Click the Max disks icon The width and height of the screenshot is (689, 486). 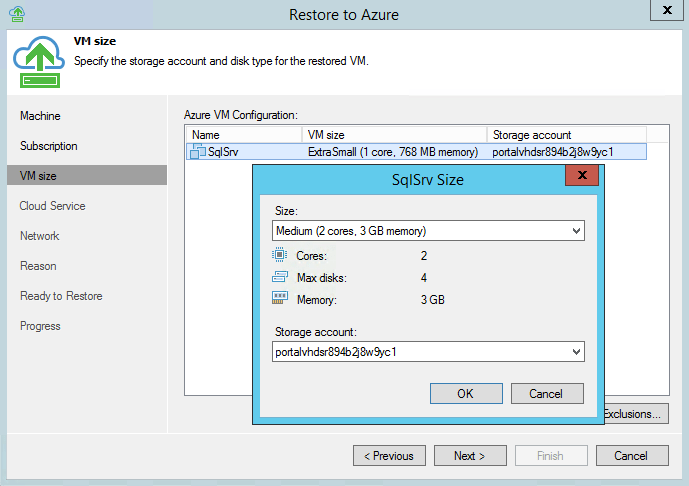pyautogui.click(x=279, y=277)
